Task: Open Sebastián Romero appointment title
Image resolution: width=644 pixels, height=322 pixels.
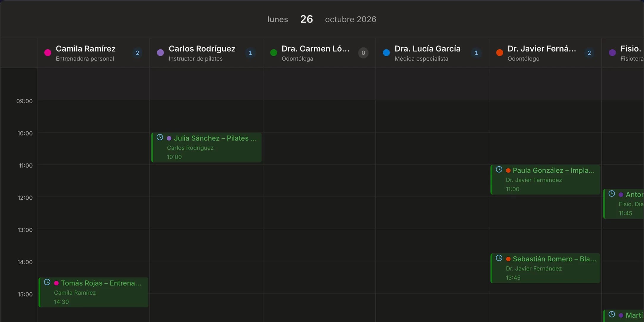Action: (x=554, y=259)
